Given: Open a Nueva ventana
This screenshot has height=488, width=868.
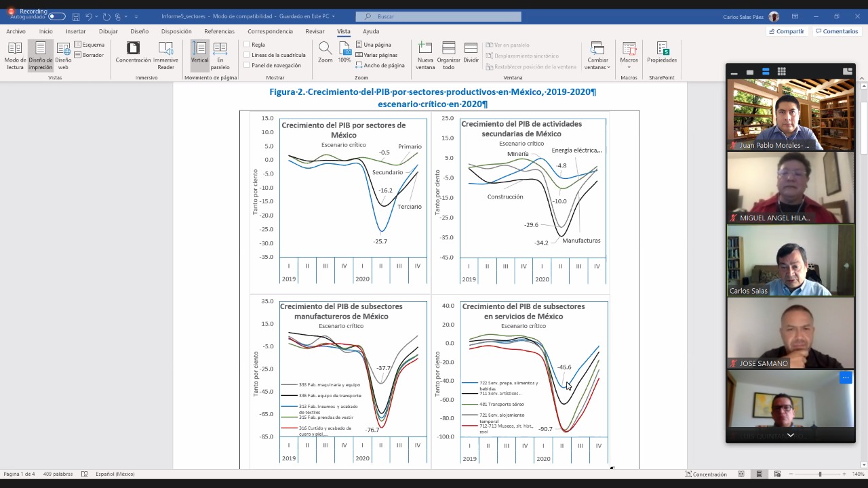Looking at the screenshot, I should pyautogui.click(x=425, y=56).
